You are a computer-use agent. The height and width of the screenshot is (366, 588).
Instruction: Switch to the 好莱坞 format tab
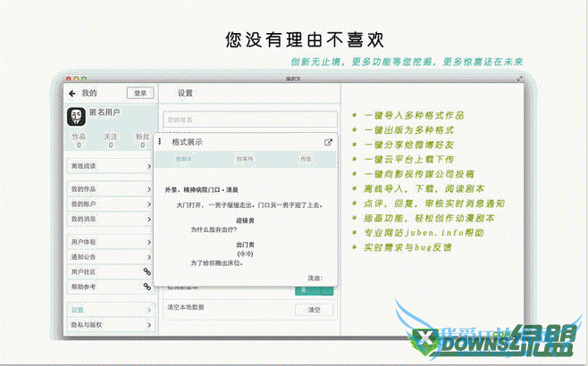(245, 159)
